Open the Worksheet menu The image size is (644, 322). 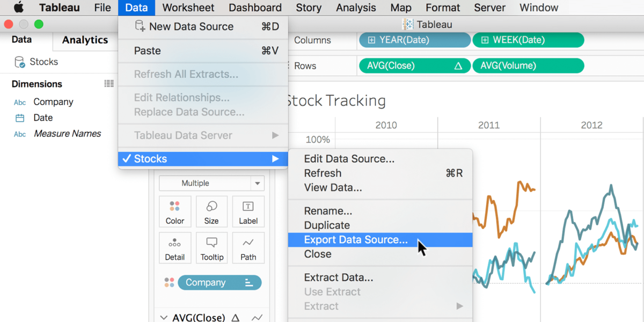coord(188,8)
